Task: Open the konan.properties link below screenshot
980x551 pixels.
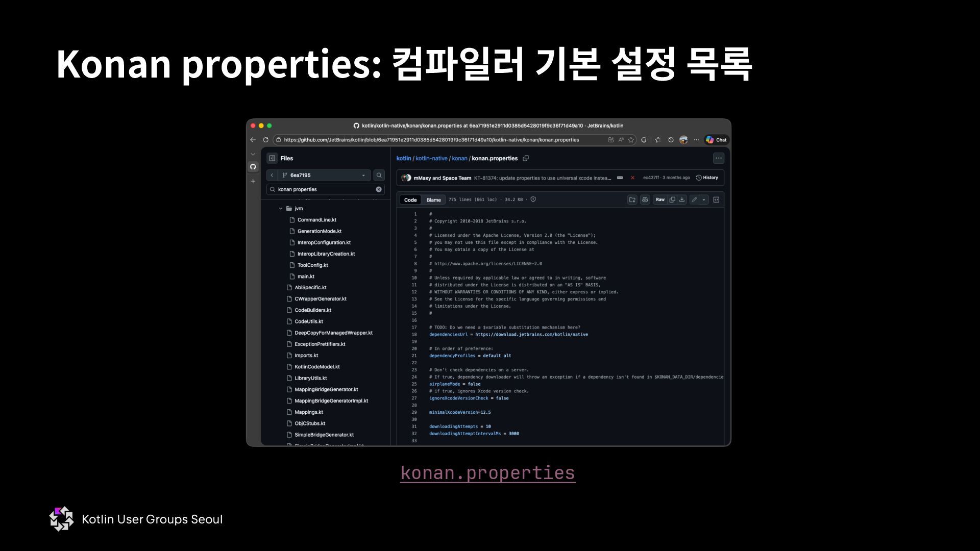Action: (x=487, y=472)
